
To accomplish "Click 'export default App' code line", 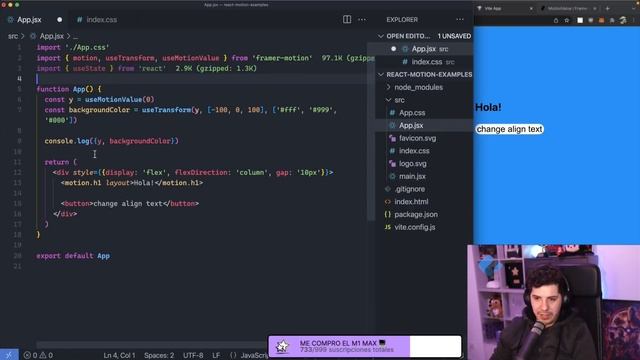I will 73,256.
